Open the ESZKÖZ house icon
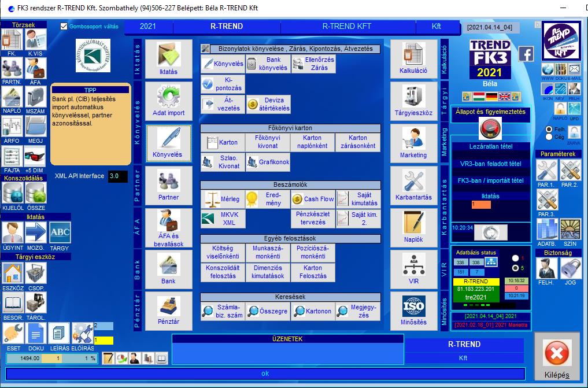Image resolution: width=588 pixels, height=388 pixels. coord(13,273)
